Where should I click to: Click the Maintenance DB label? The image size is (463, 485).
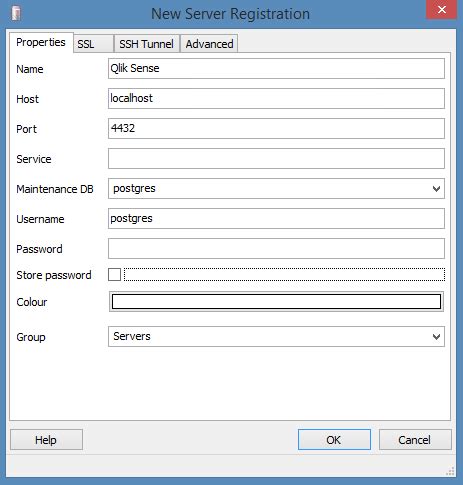pyautogui.click(x=55, y=189)
